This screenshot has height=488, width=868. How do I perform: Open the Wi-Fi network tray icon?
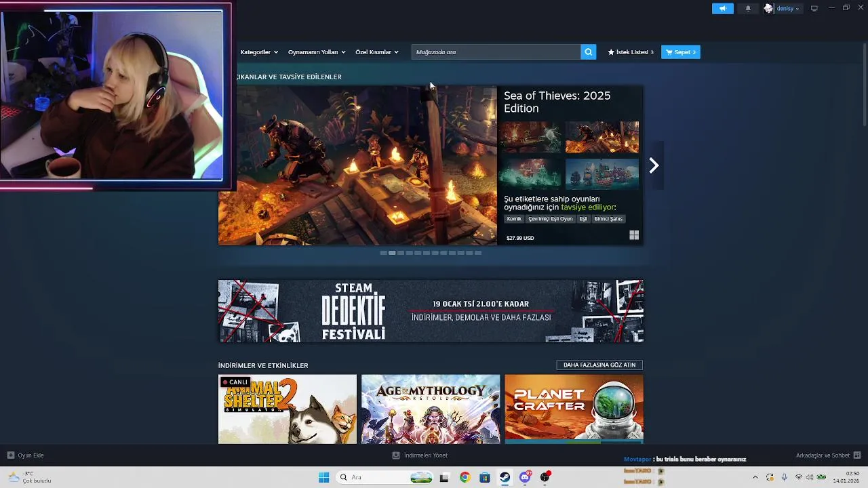click(x=799, y=477)
